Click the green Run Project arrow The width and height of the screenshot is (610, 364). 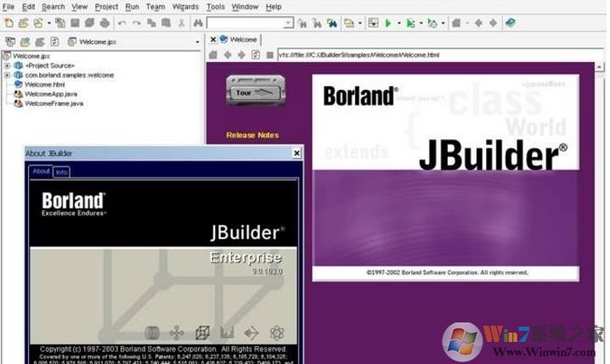(388, 23)
